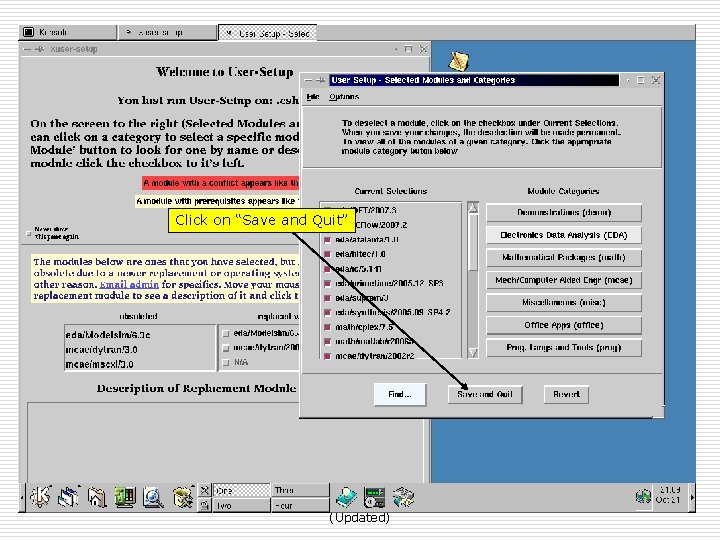Click the replacement module description text area
The width and height of the screenshot is (720, 540).
(x=225, y=442)
